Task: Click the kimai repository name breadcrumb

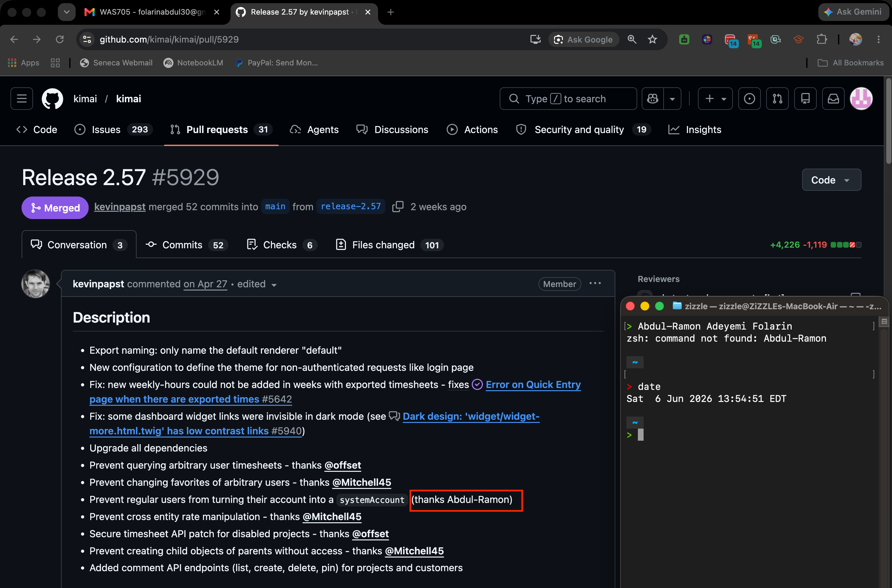Action: 129,99
